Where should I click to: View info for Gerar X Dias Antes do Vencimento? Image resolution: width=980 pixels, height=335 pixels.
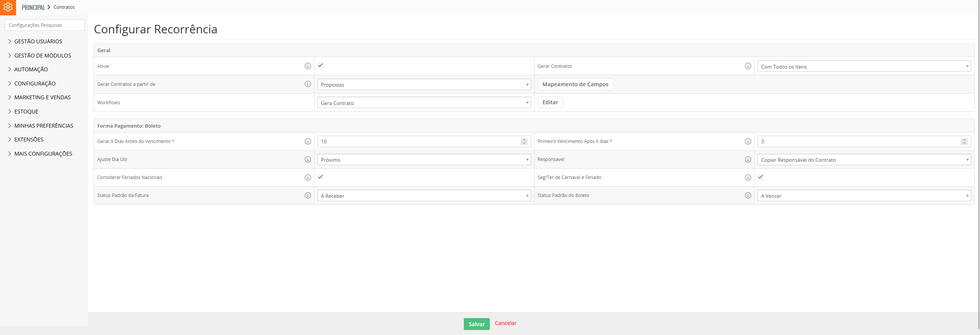pos(308,141)
